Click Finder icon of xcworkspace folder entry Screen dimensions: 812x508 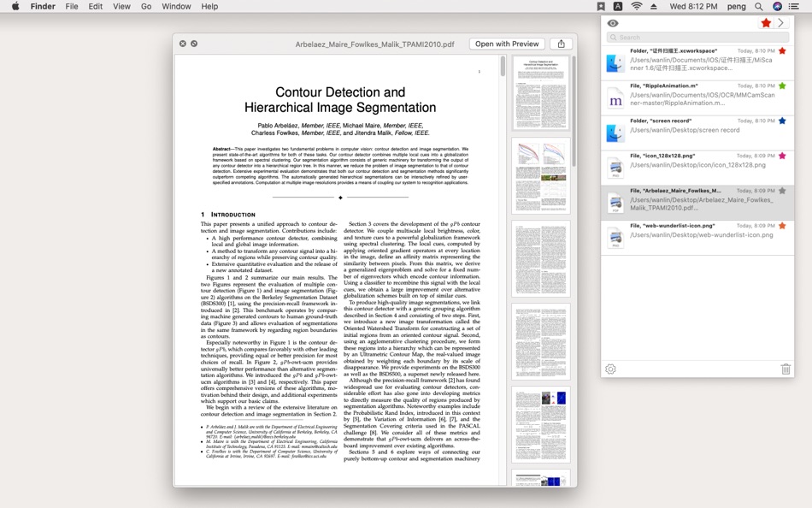[615, 63]
